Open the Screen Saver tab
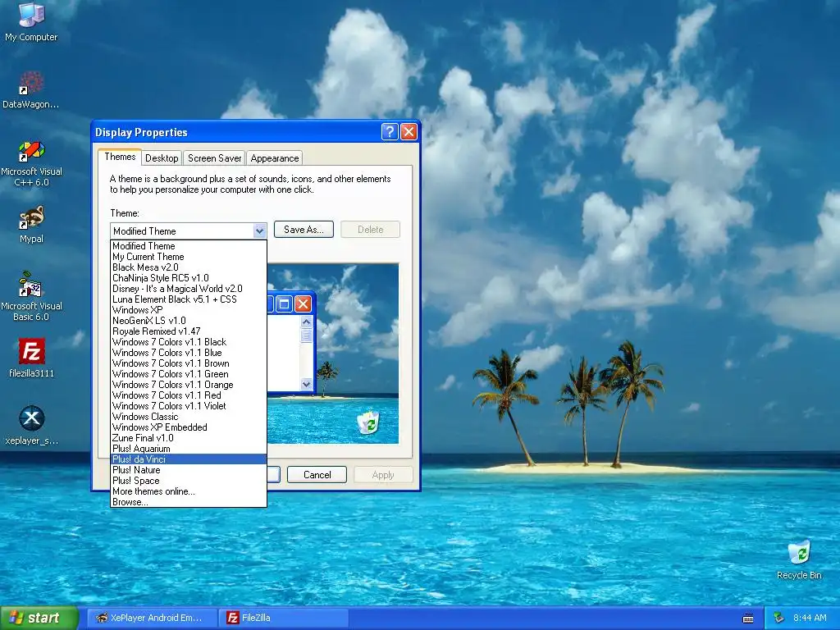Viewport: 840px width, 630px height. point(214,158)
